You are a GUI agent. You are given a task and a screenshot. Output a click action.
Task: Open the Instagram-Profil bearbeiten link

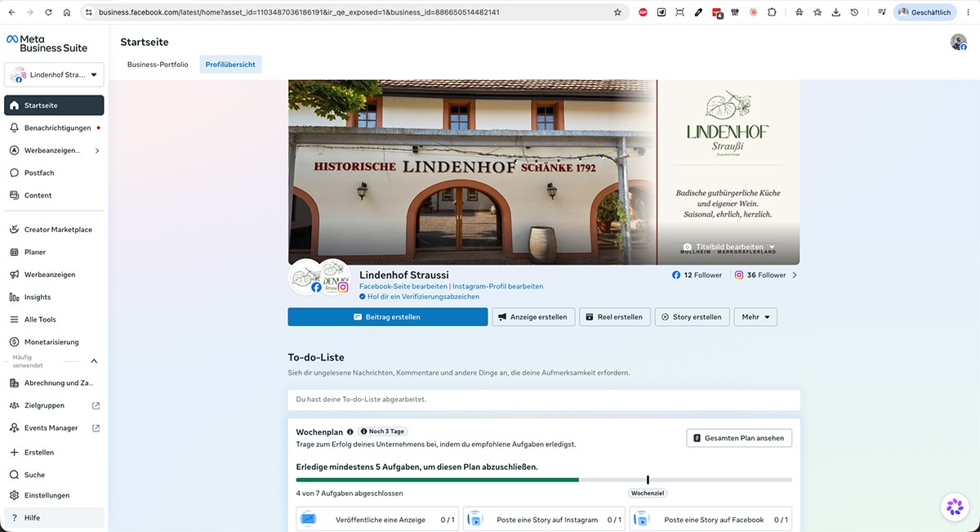[497, 287]
